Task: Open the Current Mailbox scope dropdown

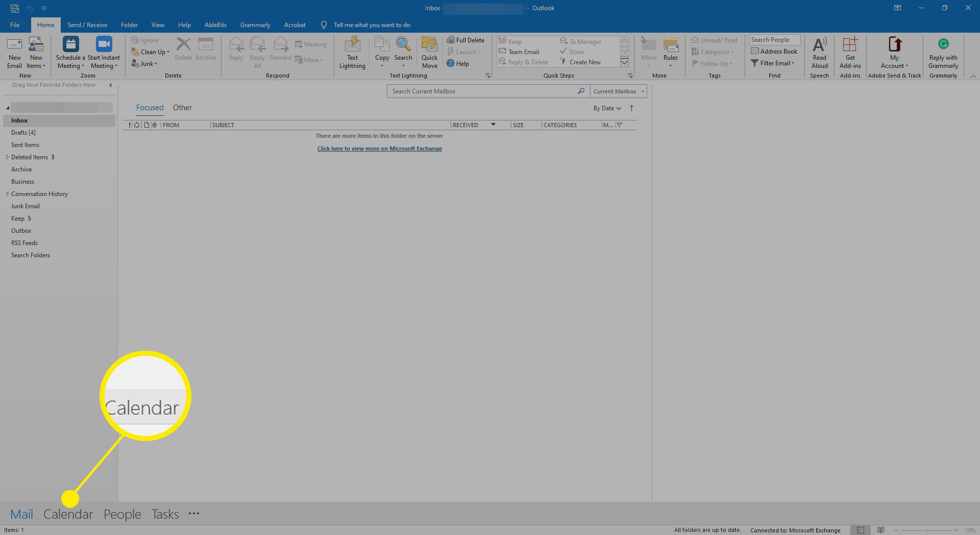Action: point(619,91)
